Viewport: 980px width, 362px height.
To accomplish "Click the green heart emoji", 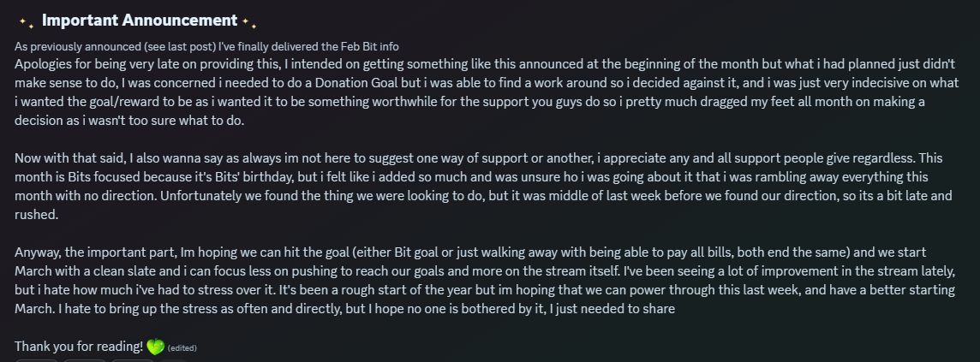I will click(x=155, y=347).
